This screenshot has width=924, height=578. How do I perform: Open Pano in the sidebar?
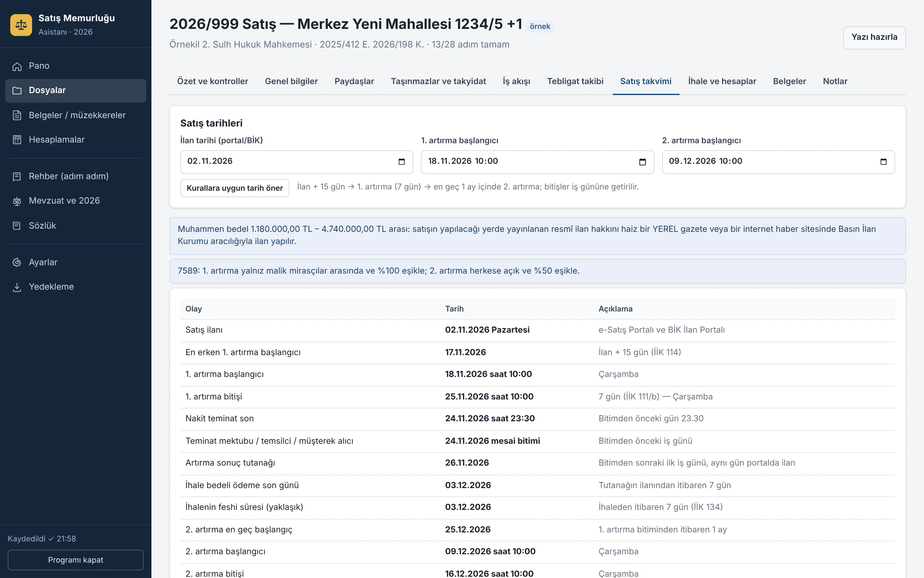[x=76, y=66]
